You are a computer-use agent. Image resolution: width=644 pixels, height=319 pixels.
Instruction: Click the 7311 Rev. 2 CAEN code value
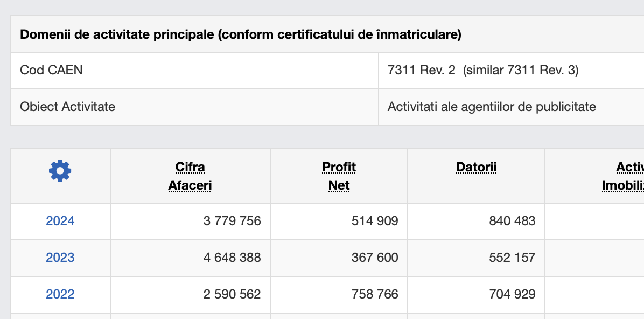coord(422,70)
